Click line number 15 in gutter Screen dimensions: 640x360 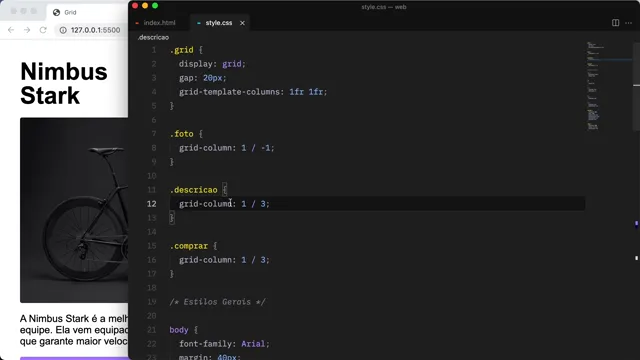(151, 246)
